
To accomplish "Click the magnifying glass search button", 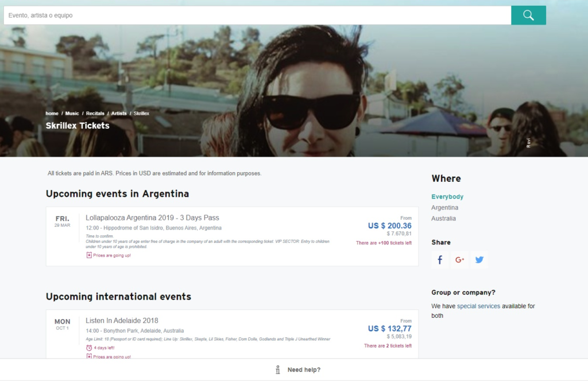I will pos(528,15).
